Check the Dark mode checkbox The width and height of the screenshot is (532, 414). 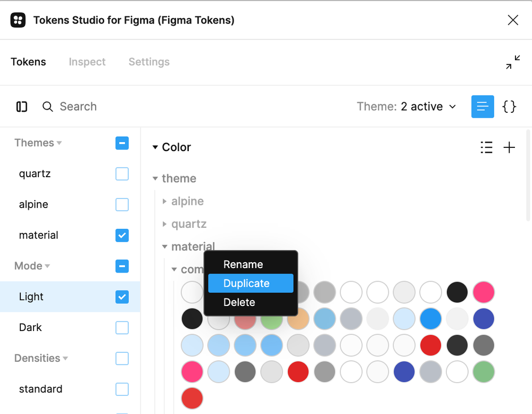pyautogui.click(x=122, y=327)
